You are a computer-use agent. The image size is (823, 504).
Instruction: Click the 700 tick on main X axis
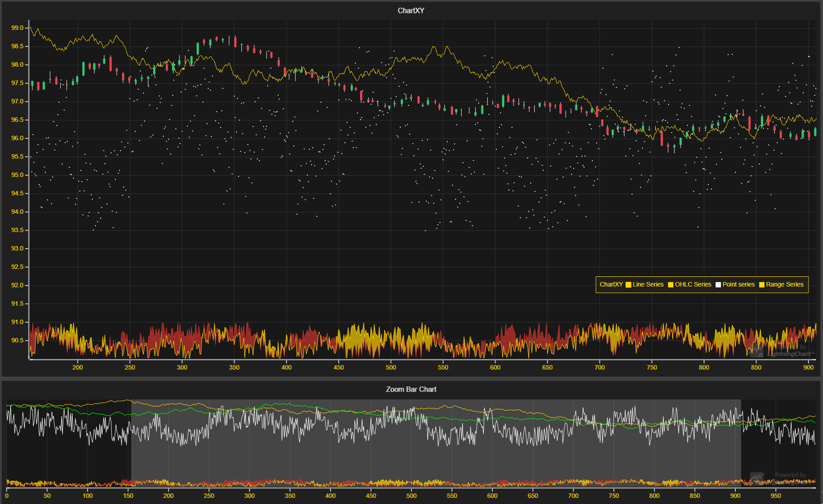click(599, 367)
